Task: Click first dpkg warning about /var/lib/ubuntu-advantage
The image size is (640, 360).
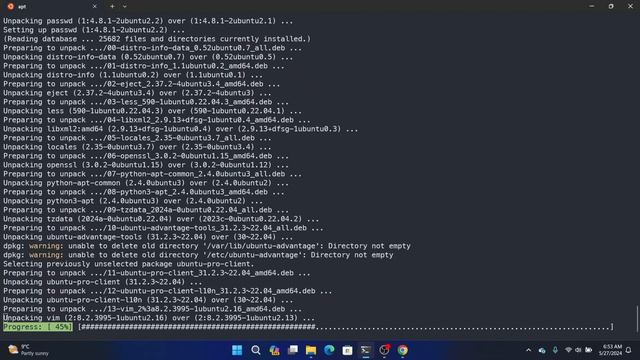Action: click(x=207, y=246)
